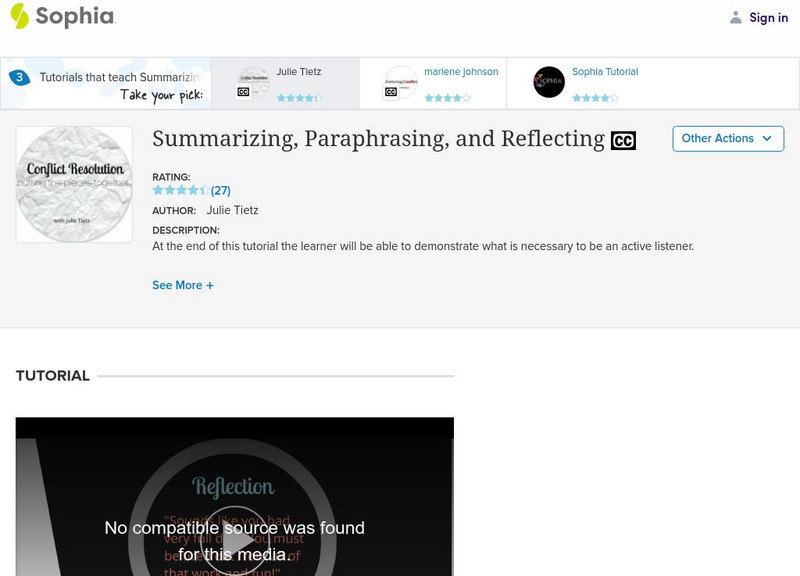Viewport: 800px width, 576px height.
Task: Click the author name Julie Tietz
Action: (232, 210)
